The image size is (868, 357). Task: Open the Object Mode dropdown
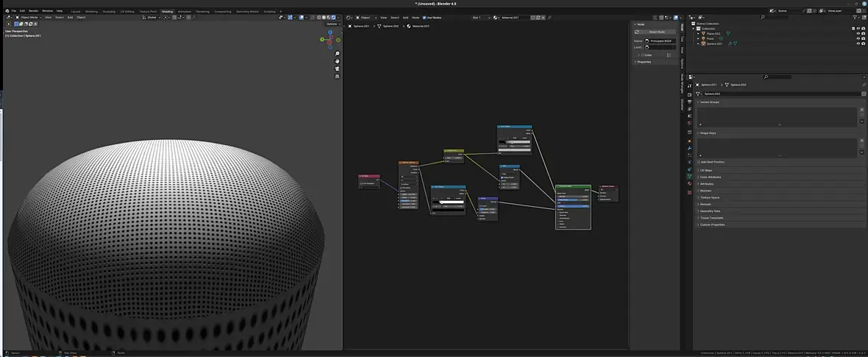tap(29, 17)
